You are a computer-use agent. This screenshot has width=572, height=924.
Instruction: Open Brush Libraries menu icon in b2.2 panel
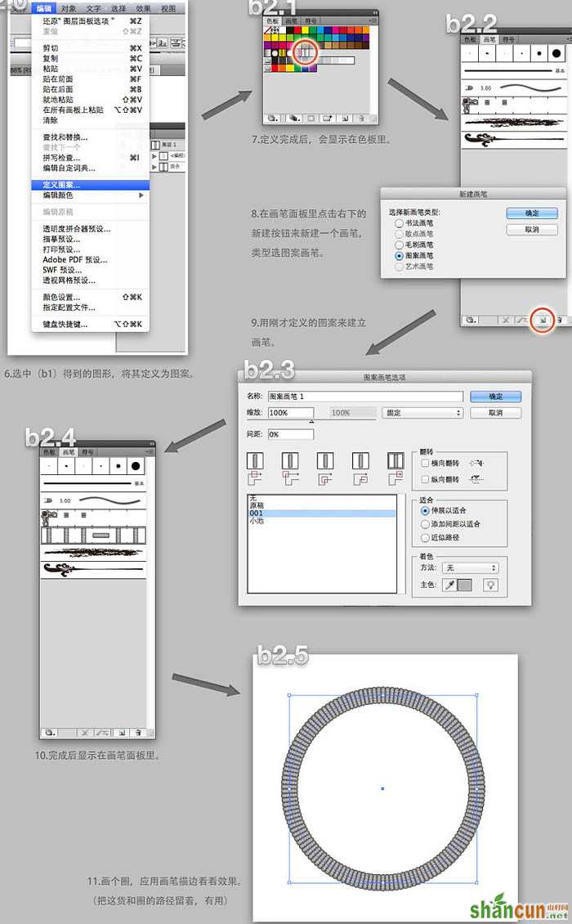[x=470, y=320]
